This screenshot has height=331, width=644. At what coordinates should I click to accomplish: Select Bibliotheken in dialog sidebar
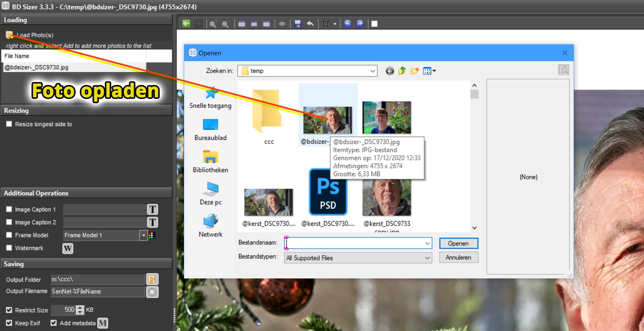click(210, 161)
